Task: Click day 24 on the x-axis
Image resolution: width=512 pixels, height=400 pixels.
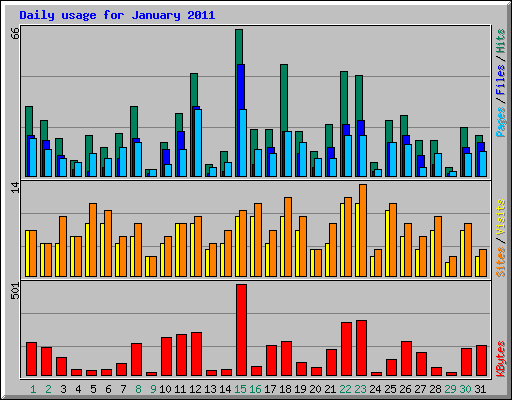Action: click(x=375, y=389)
